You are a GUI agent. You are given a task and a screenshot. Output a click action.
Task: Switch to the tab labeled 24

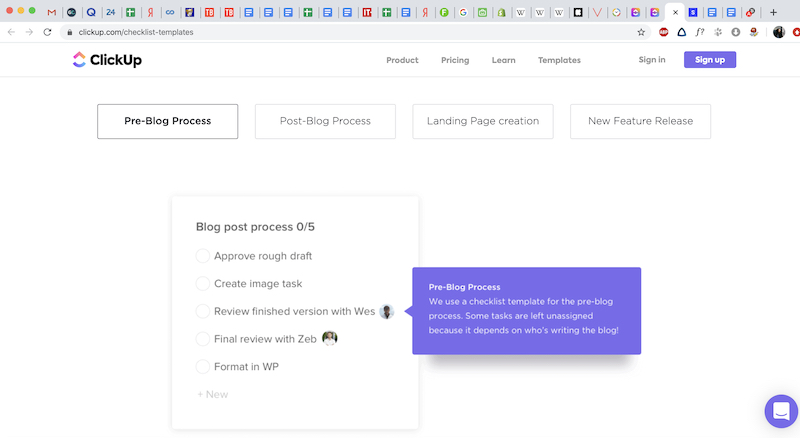pos(111,12)
